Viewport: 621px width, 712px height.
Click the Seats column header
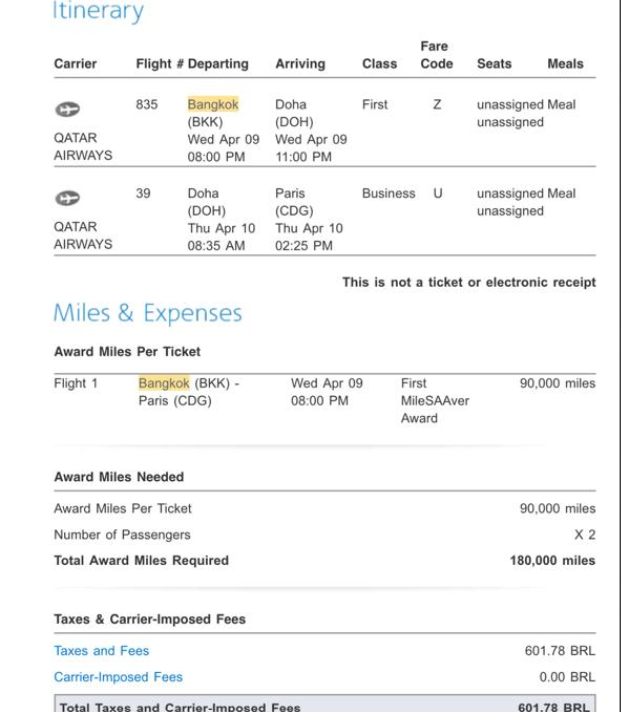click(494, 64)
